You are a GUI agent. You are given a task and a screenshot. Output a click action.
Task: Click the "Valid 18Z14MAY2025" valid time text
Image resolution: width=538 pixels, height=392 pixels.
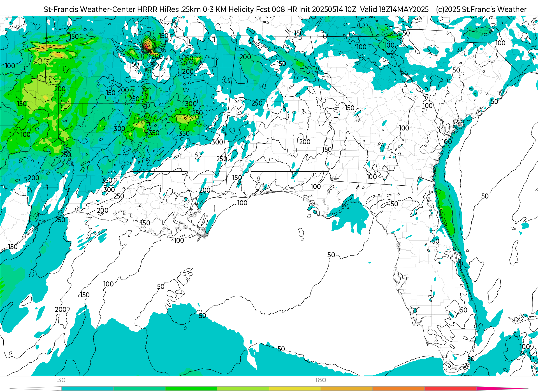(394, 10)
